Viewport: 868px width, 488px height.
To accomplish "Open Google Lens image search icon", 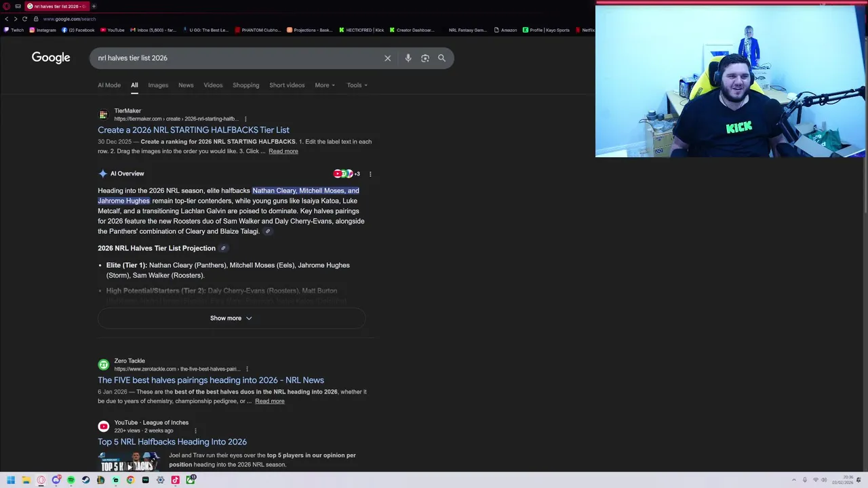I will coord(425,58).
